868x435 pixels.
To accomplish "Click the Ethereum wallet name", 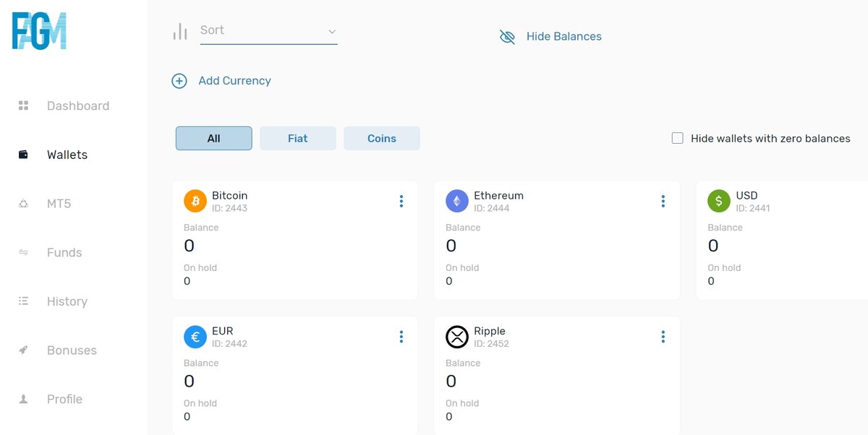I will pos(499,195).
